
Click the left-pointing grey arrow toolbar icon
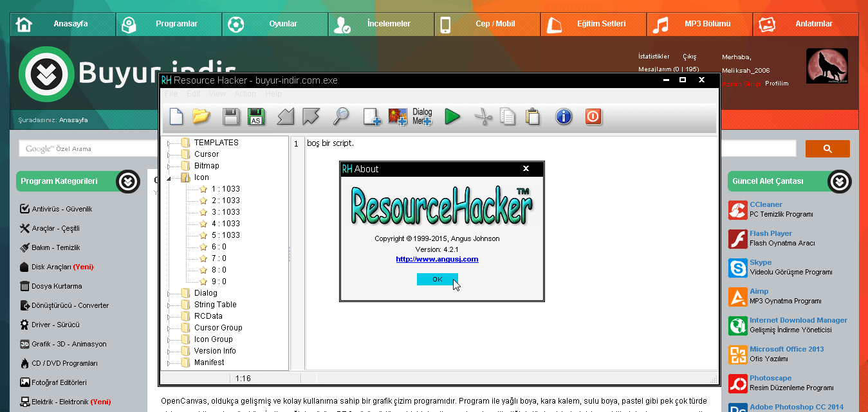pyautogui.click(x=286, y=116)
